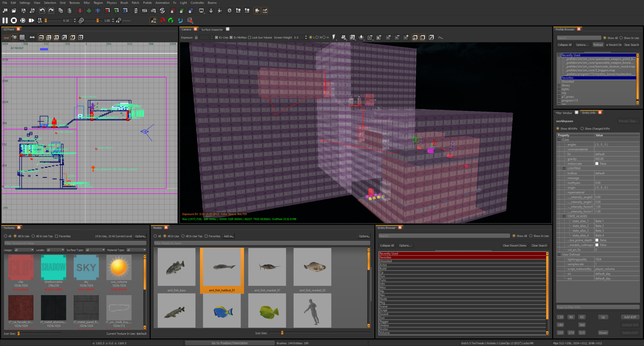Click Go to Position/Orientation button
644x346 pixels.
click(x=229, y=343)
